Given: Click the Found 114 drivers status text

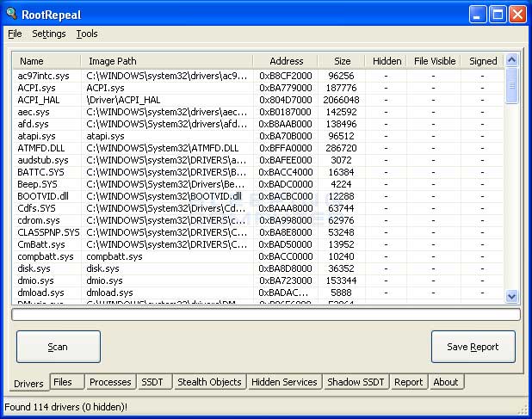Looking at the screenshot, I should 65,407.
